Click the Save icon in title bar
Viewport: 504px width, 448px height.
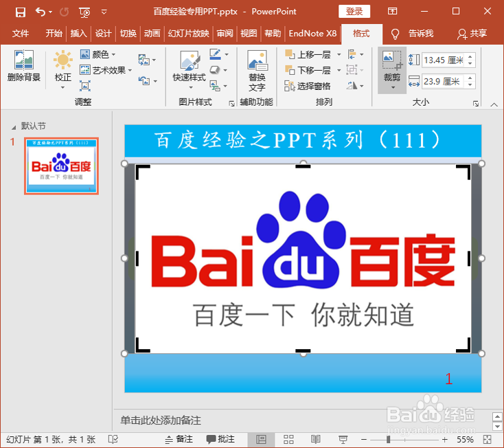(20, 12)
